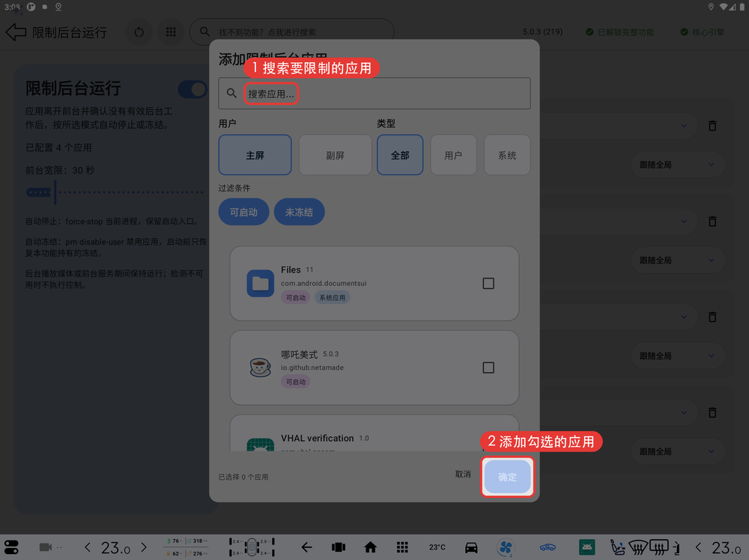Click the package name io.github.netamade
Viewport: 749px width, 560px height.
pos(312,368)
